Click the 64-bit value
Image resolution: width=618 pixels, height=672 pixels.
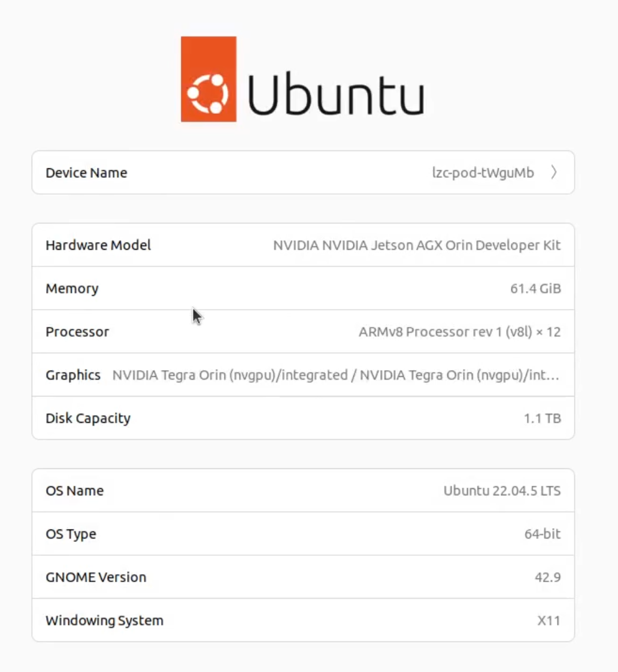tap(542, 534)
